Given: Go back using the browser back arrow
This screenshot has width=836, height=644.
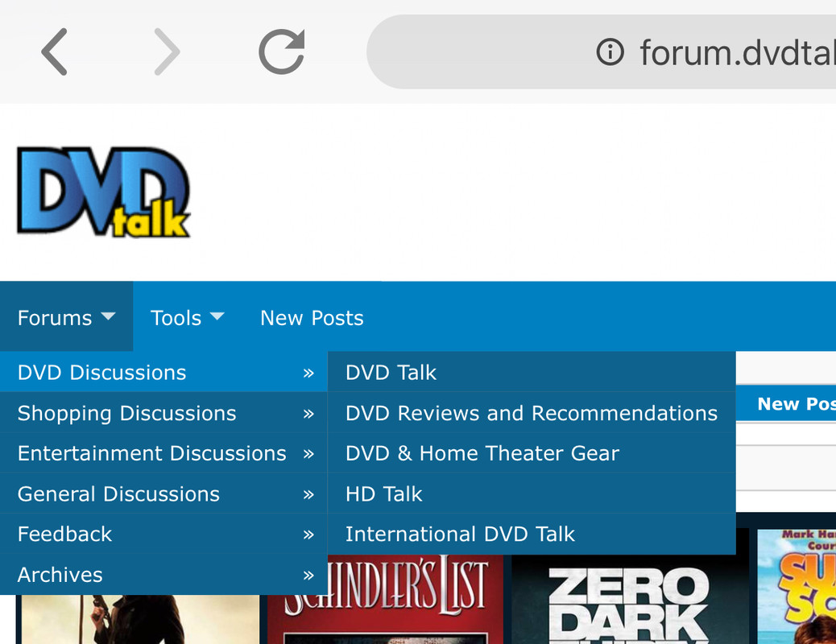Looking at the screenshot, I should [55, 52].
